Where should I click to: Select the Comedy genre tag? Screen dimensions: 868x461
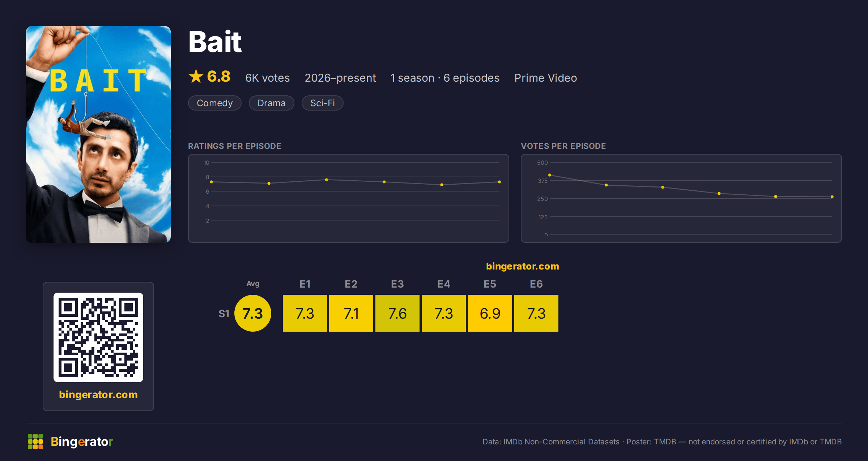(x=215, y=103)
